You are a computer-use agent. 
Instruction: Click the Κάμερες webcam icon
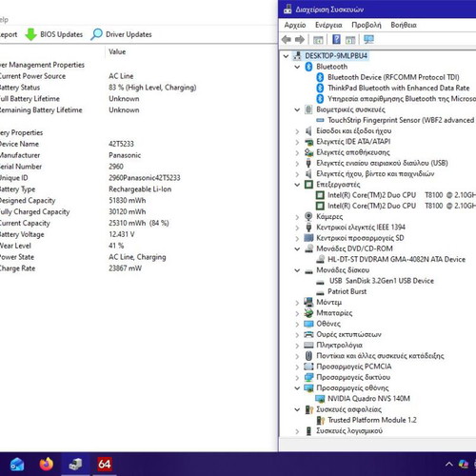(308, 216)
